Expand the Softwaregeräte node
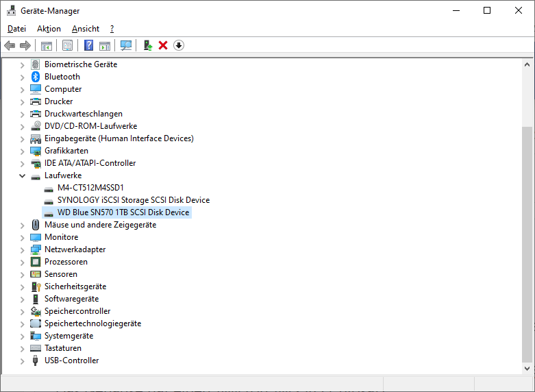The height and width of the screenshot is (392, 535). [22, 299]
